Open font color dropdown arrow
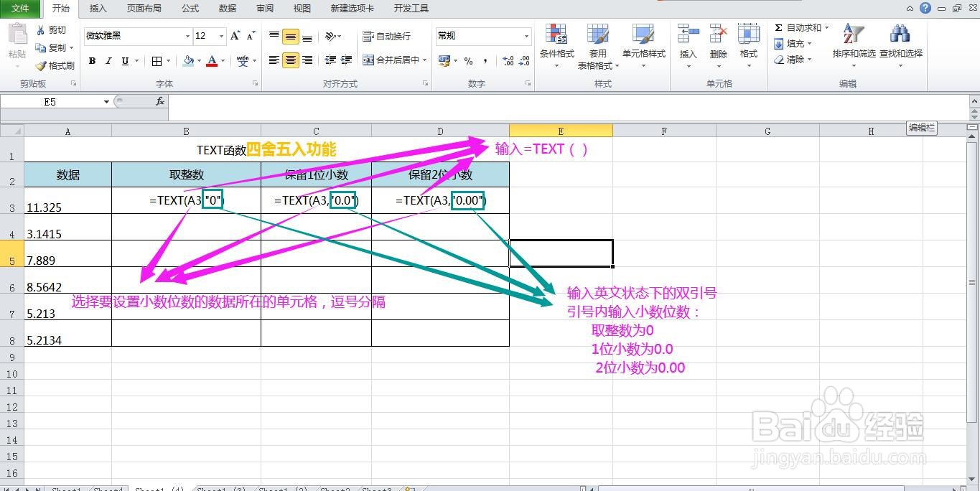This screenshot has width=980, height=491. coord(223,61)
